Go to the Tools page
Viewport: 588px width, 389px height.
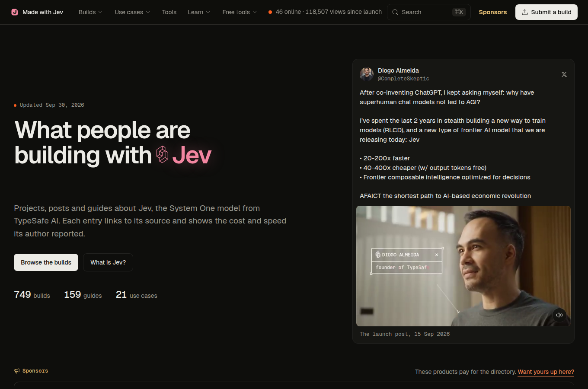(169, 12)
